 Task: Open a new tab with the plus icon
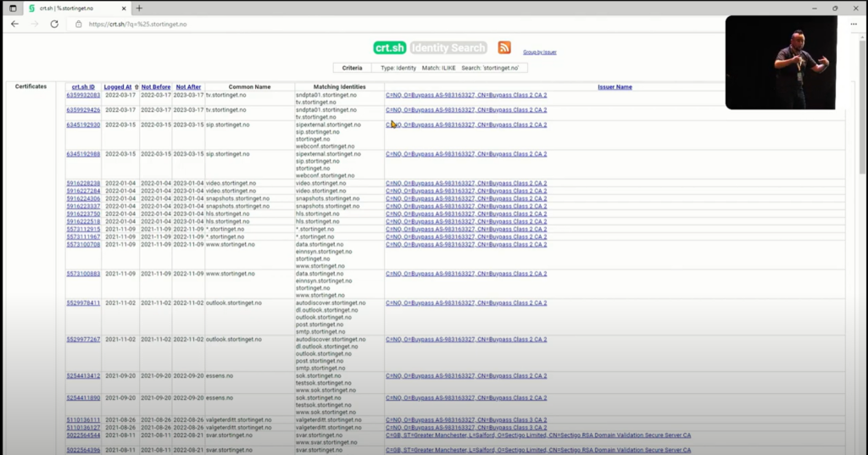[x=140, y=8]
